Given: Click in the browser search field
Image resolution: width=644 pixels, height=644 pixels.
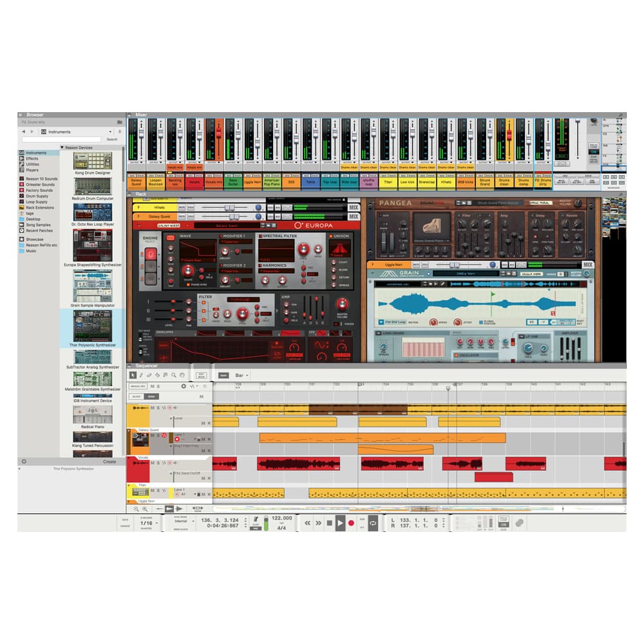Looking at the screenshot, I should 61,139.
